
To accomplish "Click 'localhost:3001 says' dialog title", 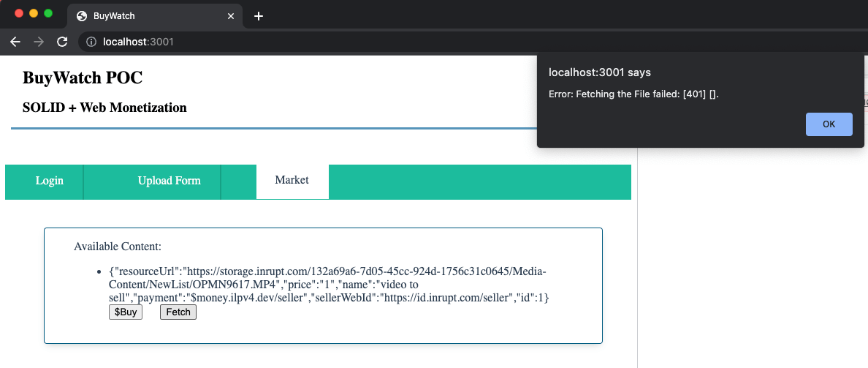I will 600,72.
